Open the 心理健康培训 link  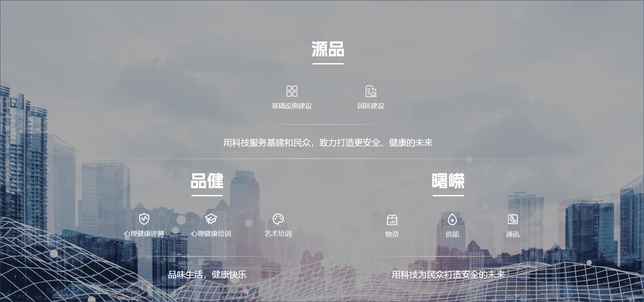click(211, 234)
